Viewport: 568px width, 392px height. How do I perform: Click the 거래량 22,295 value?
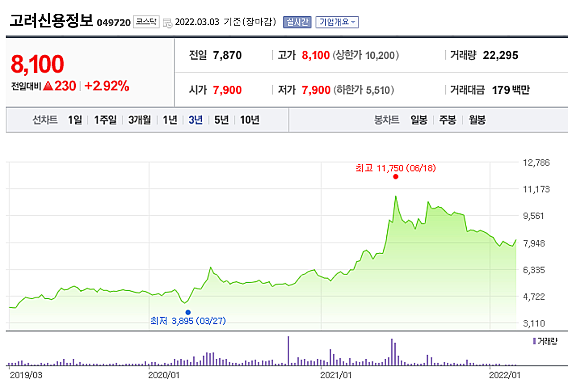pos(500,55)
